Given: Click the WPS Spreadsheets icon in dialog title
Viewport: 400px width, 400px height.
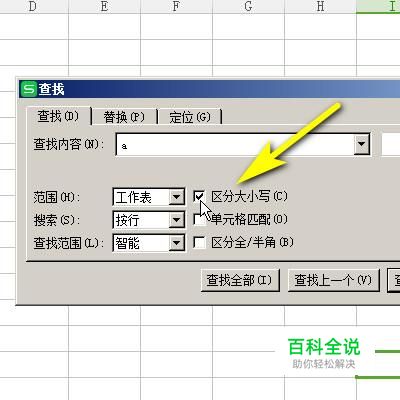Looking at the screenshot, I should 28,89.
